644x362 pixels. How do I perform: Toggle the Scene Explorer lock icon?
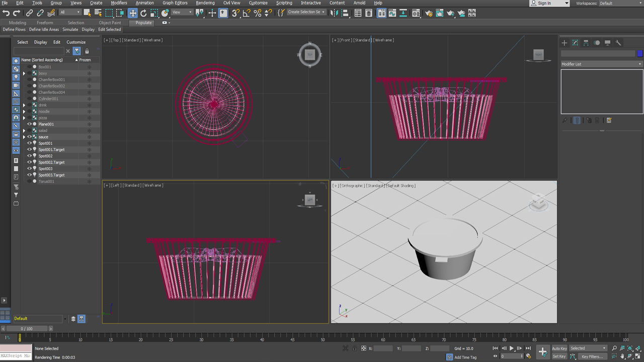(x=87, y=51)
